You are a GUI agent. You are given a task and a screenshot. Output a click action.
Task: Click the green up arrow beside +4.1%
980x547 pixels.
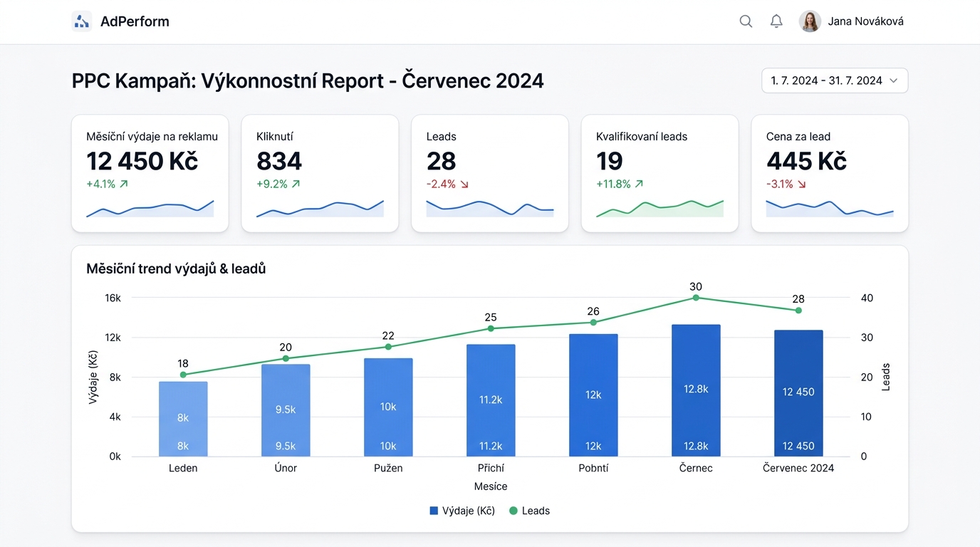click(x=124, y=184)
